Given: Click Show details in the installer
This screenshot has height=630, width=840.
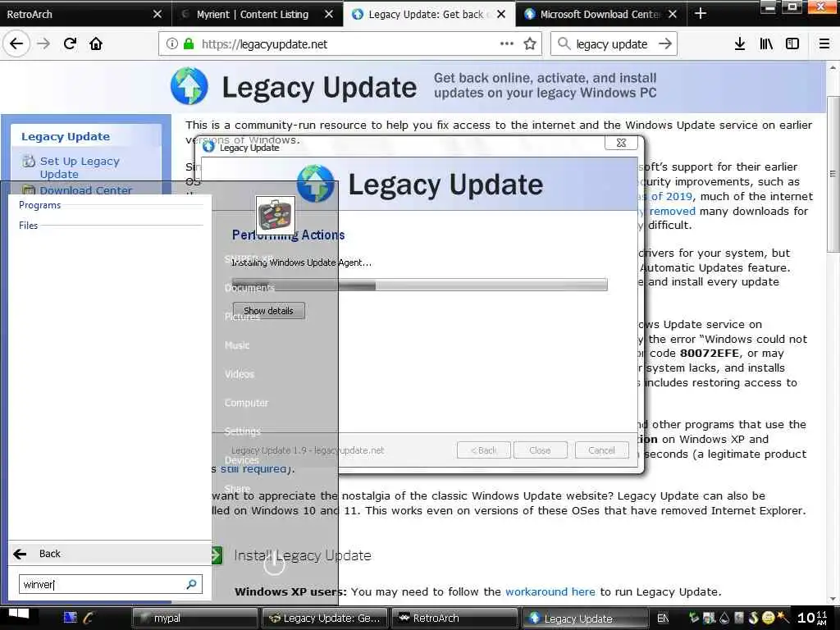Looking at the screenshot, I should point(268,311).
